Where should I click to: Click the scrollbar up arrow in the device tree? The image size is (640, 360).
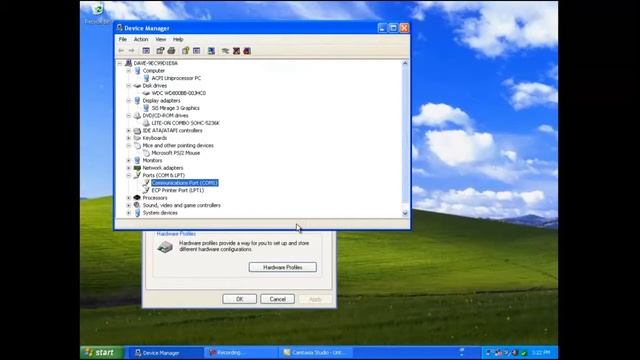point(405,64)
